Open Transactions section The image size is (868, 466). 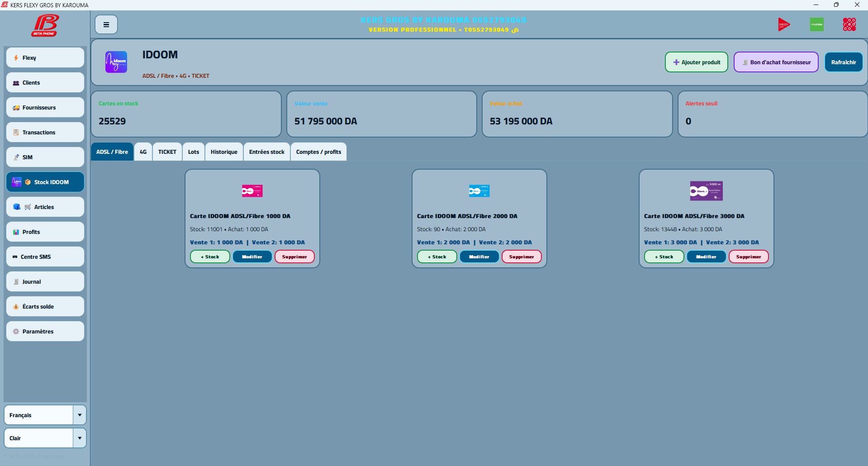click(45, 132)
